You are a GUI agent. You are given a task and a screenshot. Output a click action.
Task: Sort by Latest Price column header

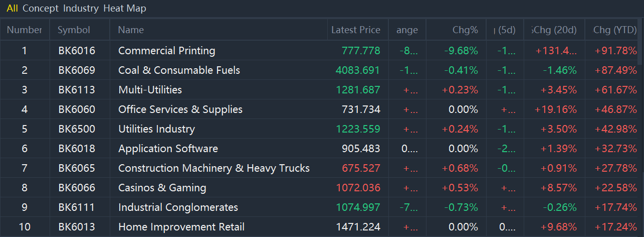tap(355, 30)
